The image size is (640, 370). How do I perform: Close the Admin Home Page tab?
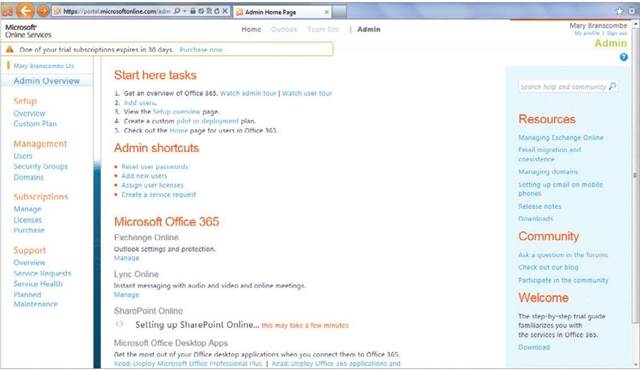point(327,12)
